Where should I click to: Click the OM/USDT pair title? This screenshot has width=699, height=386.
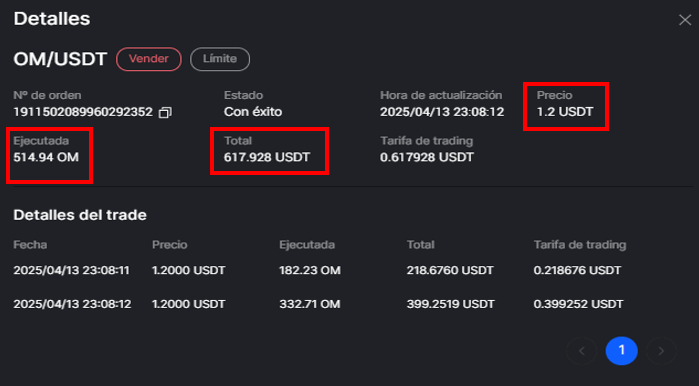60,59
